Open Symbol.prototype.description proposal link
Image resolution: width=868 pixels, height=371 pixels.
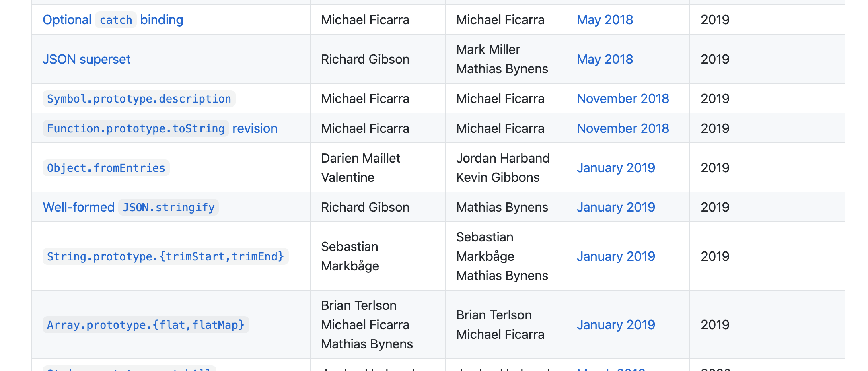(x=139, y=99)
